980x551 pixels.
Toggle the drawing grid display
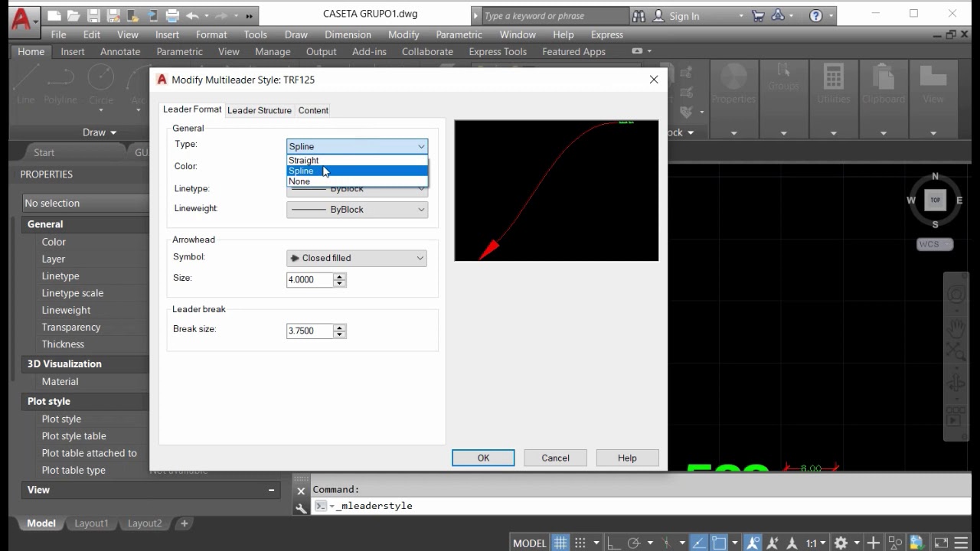pyautogui.click(x=560, y=543)
